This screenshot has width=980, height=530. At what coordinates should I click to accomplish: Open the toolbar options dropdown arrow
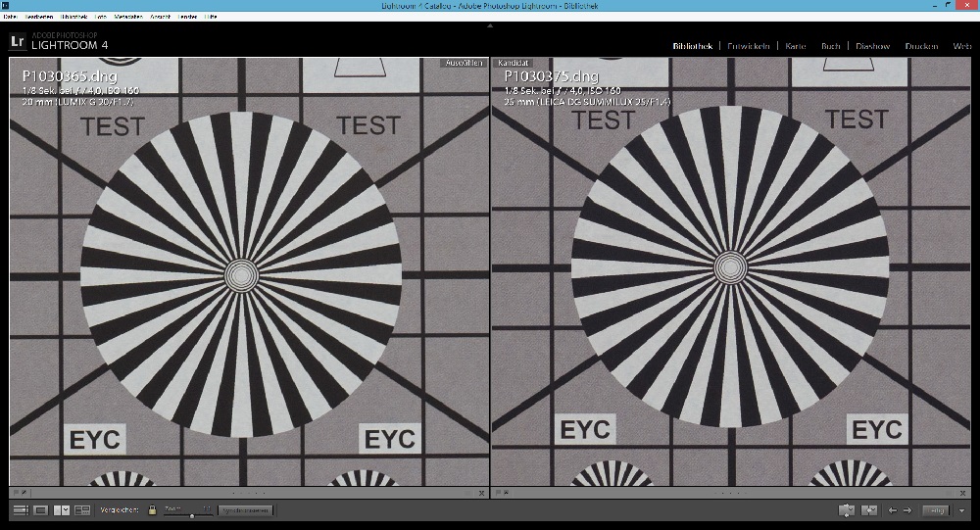click(x=962, y=510)
